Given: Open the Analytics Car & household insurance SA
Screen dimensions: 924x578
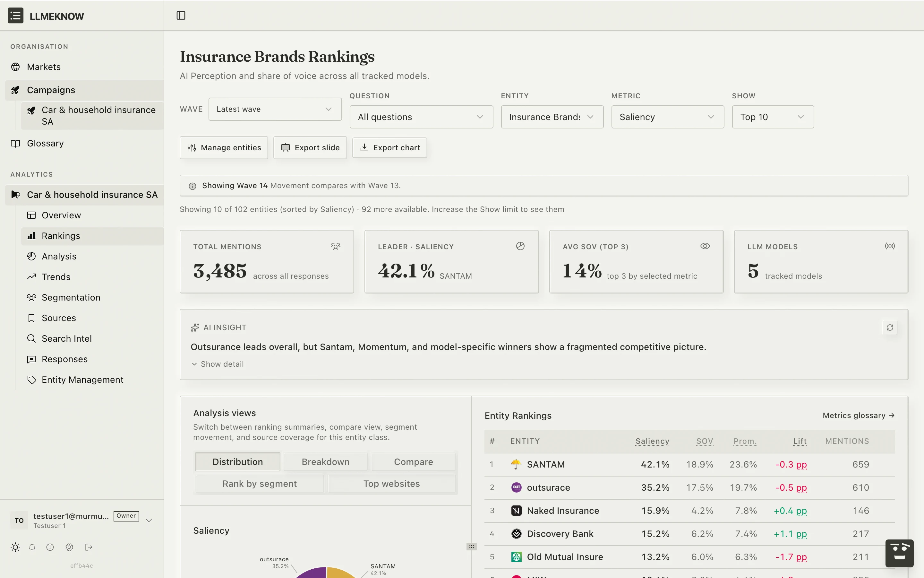Looking at the screenshot, I should point(84,195).
